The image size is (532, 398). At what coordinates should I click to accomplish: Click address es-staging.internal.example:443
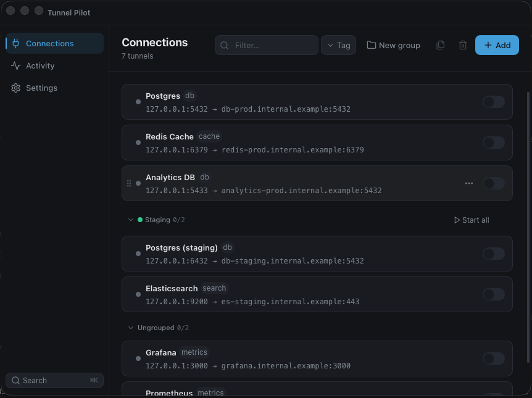click(291, 301)
